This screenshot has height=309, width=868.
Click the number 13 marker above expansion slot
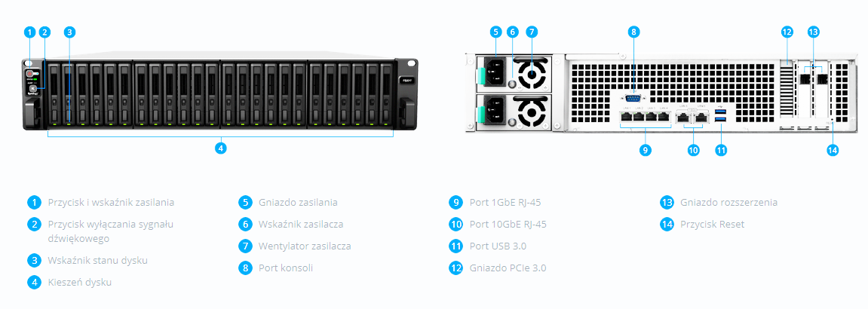pos(813,32)
